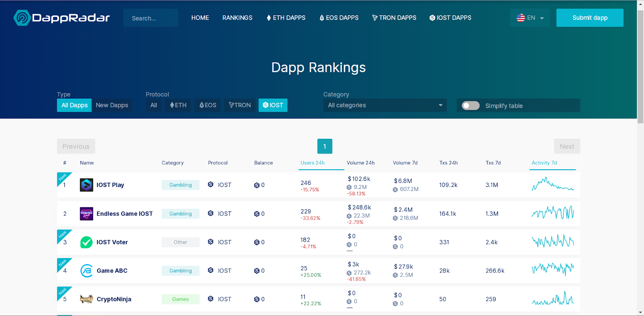Click Other tag on IOST Voter row

181,242
